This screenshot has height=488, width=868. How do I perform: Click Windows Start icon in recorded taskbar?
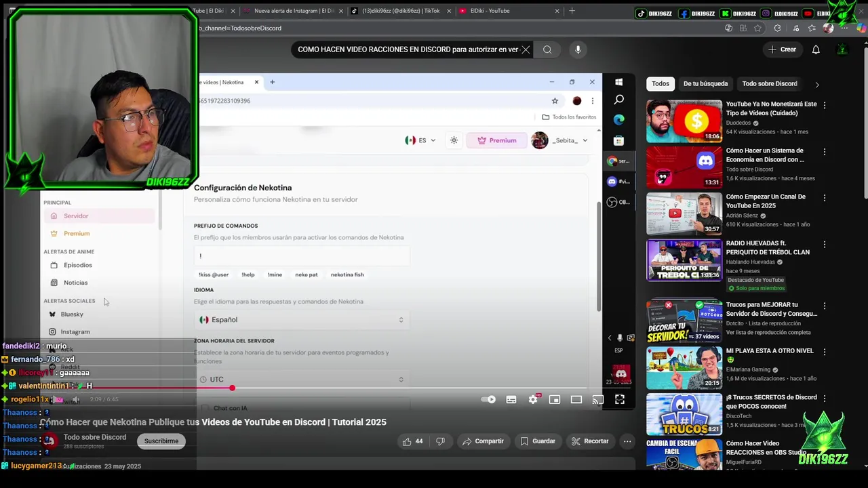618,82
